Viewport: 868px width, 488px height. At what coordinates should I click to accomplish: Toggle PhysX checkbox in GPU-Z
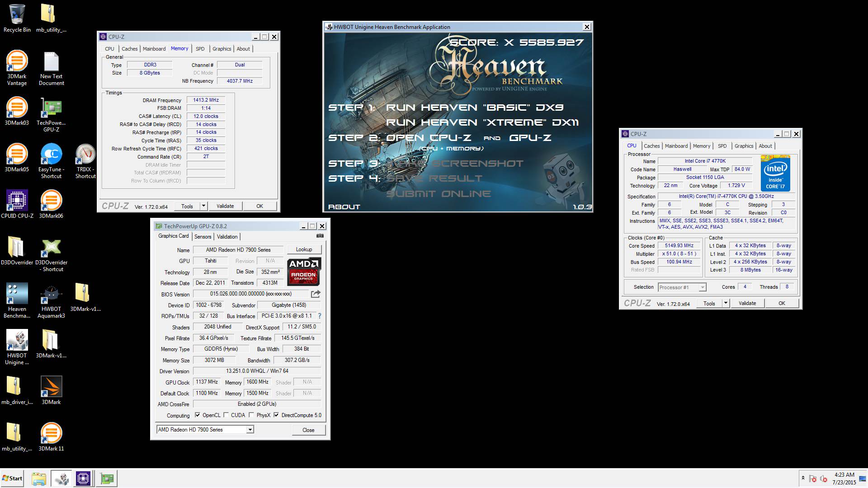[251, 415]
